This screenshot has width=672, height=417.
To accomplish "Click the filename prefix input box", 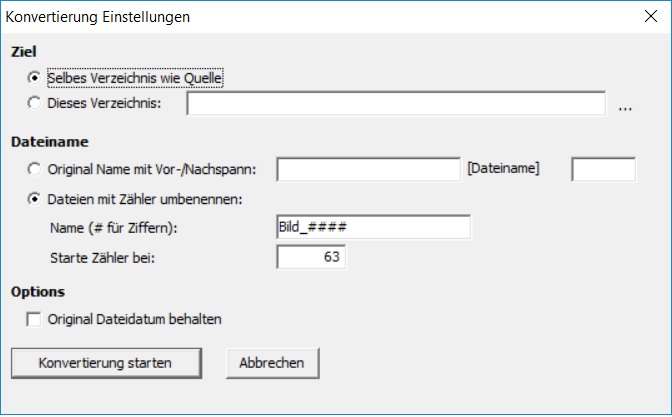I will click(x=368, y=169).
